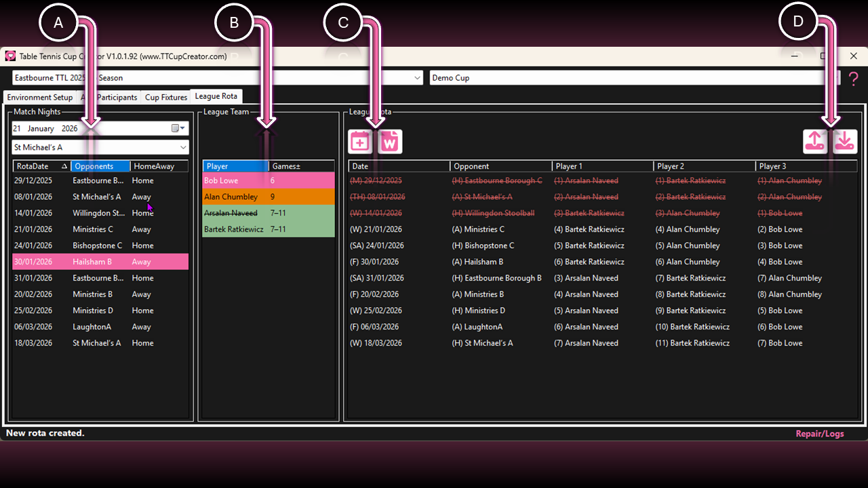Select the 06/03/2026 LaughtonA match night
The height and width of the screenshot is (488, 868).
100,327
